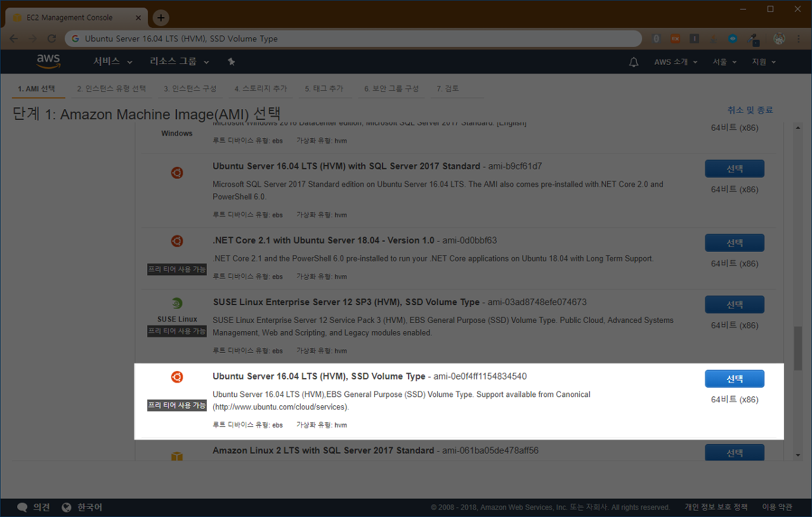Open the eyedropper color picker extension
Screen dimensions: 812x517
[754, 39]
